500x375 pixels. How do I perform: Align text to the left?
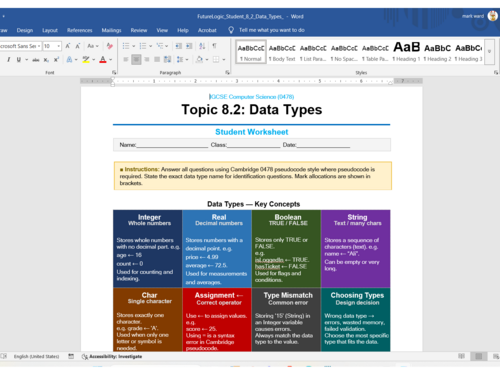(x=126, y=60)
